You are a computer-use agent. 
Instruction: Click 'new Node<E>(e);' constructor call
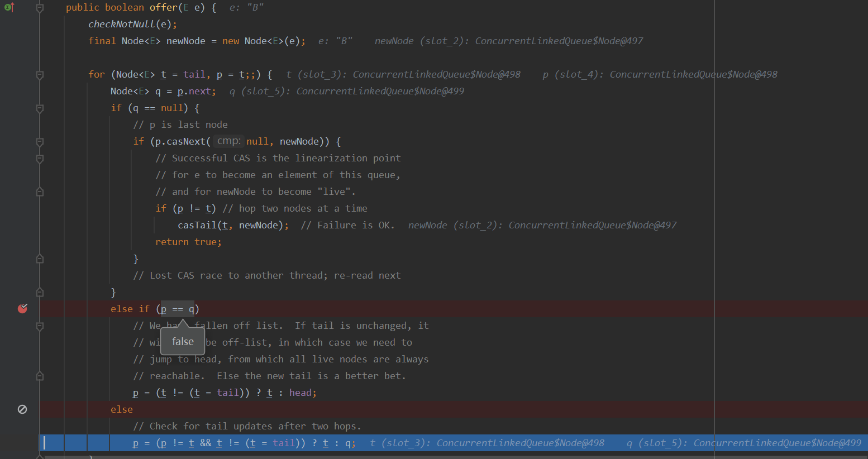click(264, 41)
